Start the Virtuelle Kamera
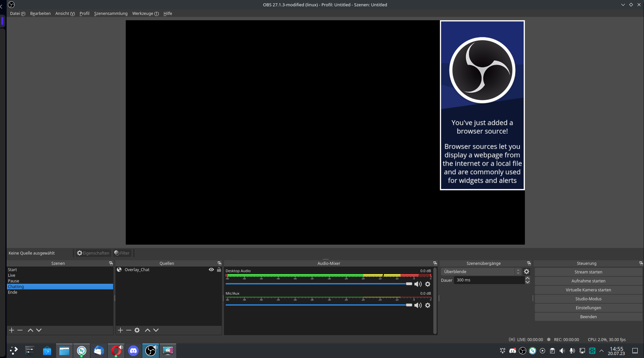Image resolution: width=644 pixels, height=358 pixels. click(x=588, y=290)
